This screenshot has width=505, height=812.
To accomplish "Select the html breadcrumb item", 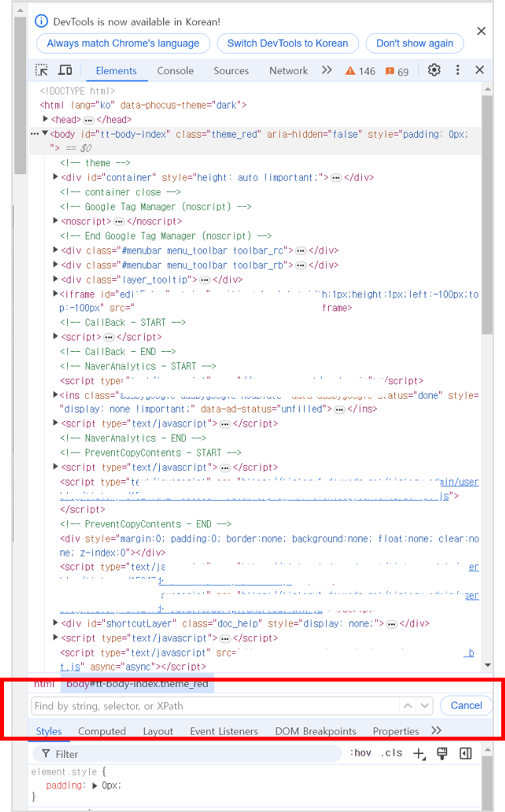I will (44, 684).
